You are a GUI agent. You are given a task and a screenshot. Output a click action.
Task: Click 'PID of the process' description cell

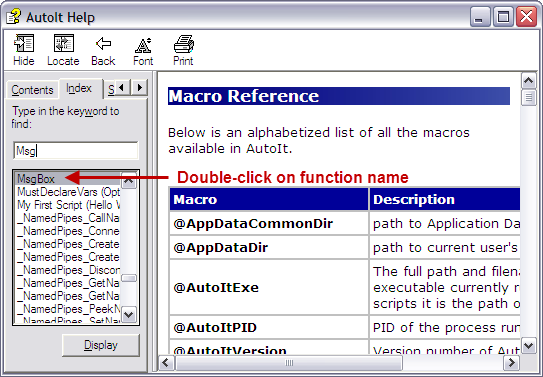445,327
